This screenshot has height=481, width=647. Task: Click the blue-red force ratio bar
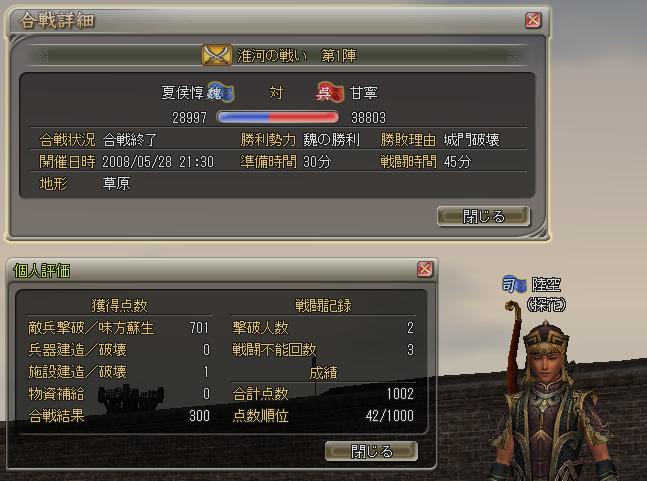(x=277, y=118)
